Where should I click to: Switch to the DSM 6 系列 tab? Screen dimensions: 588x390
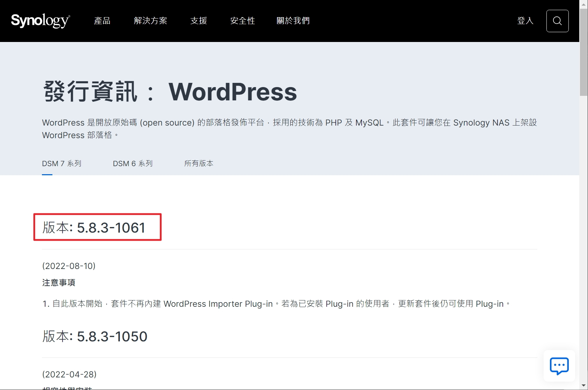pos(133,163)
